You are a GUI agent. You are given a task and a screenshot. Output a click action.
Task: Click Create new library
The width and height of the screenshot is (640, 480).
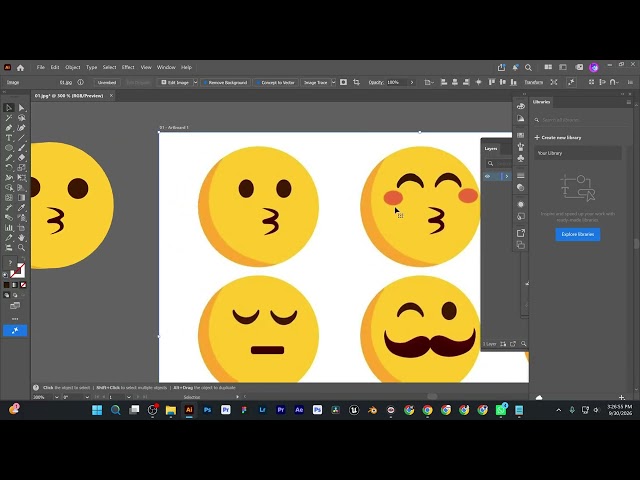click(x=558, y=138)
